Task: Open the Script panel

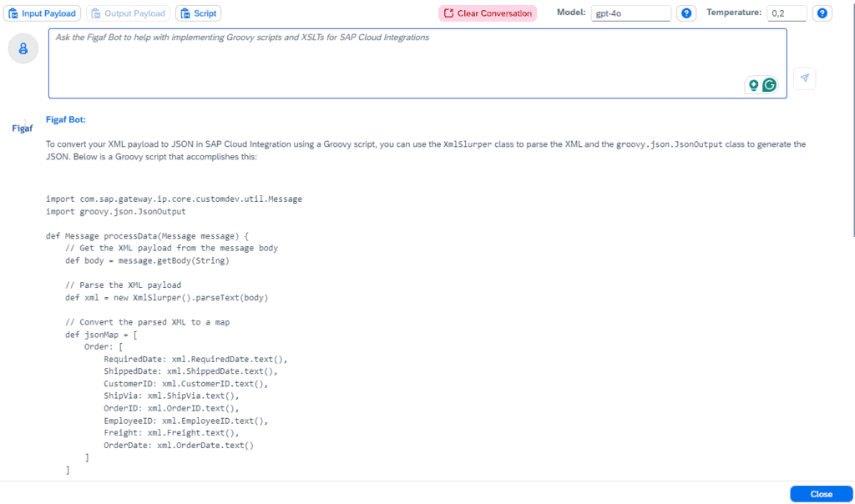Action: tap(199, 13)
